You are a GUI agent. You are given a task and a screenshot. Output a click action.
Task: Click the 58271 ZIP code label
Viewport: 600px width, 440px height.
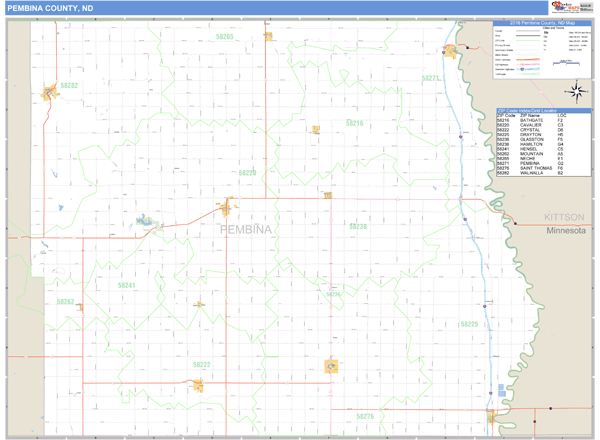(431, 77)
